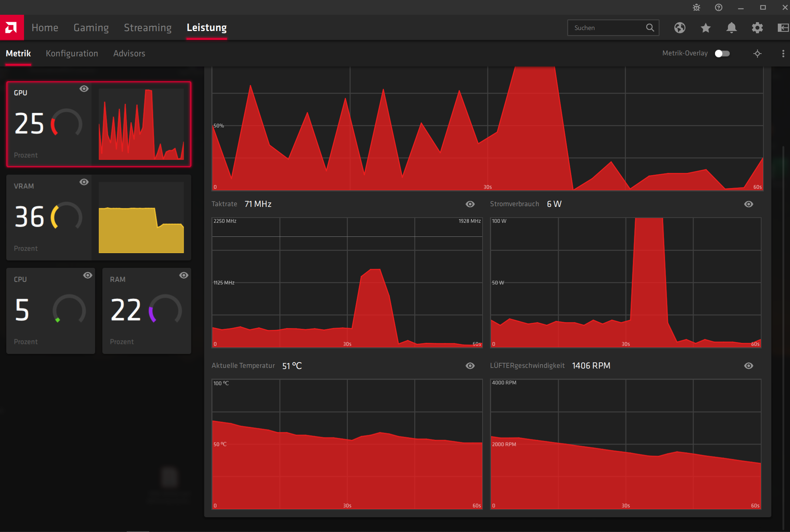This screenshot has height=532, width=790.
Task: Open the three-dot more options menu
Action: pyautogui.click(x=783, y=54)
